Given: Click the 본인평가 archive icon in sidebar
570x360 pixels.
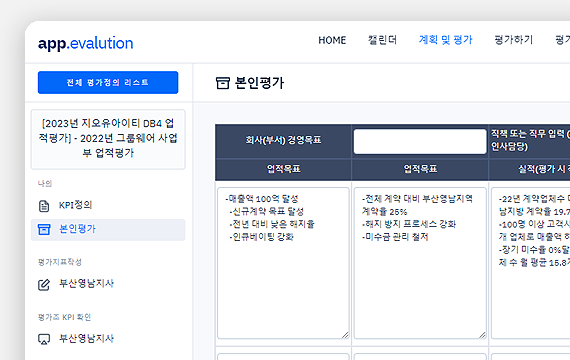Looking at the screenshot, I should point(44,229).
